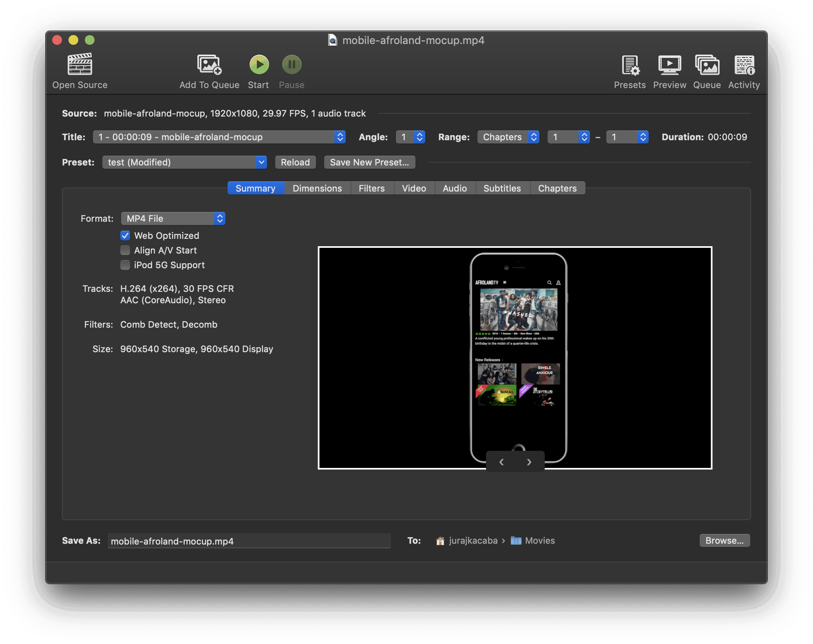This screenshot has height=644, width=813.
Task: Open the Title dropdown
Action: pos(219,137)
